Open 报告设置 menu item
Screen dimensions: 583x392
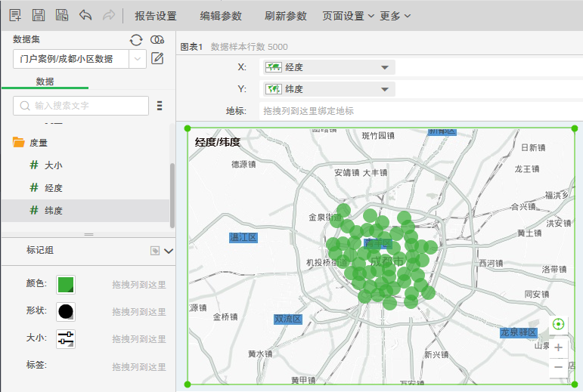[x=156, y=16]
